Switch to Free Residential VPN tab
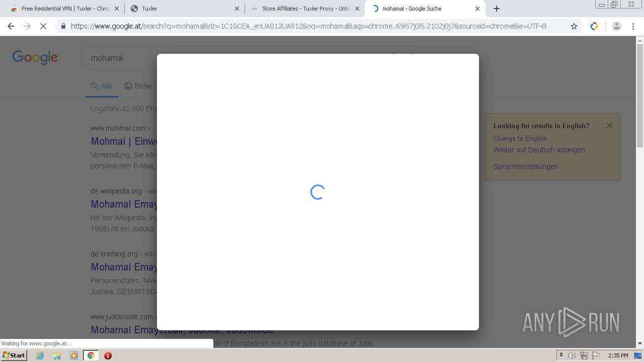The width and height of the screenshot is (644, 362). click(64, 9)
